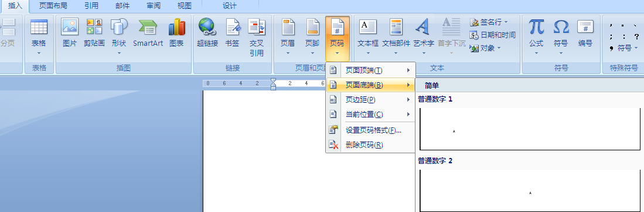The height and width of the screenshot is (212, 644).
Task: Insert an 对象 object
Action: 485,48
